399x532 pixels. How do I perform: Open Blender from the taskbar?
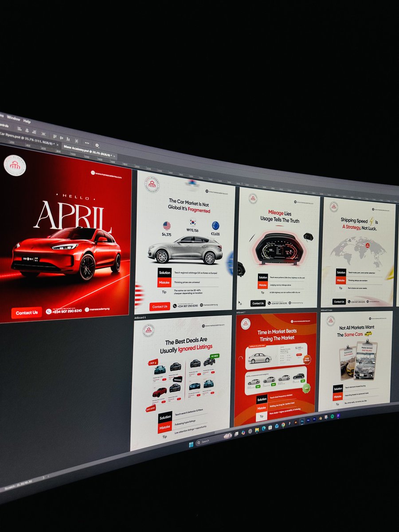click(320, 419)
